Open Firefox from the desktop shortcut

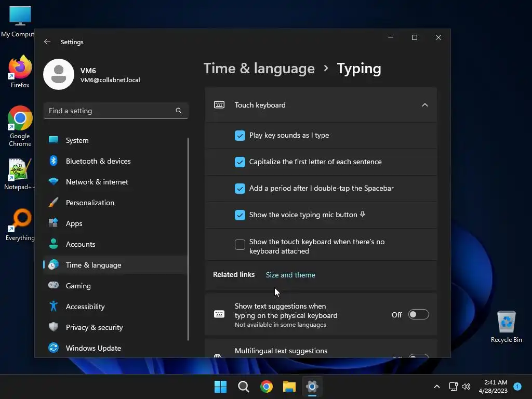(x=20, y=72)
